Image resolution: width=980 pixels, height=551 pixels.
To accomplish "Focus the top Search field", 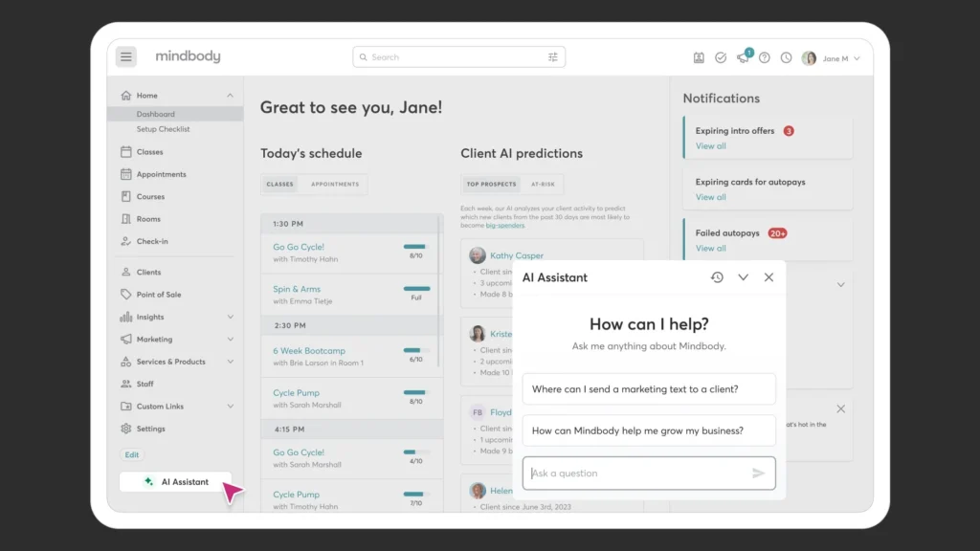I will click(x=458, y=56).
